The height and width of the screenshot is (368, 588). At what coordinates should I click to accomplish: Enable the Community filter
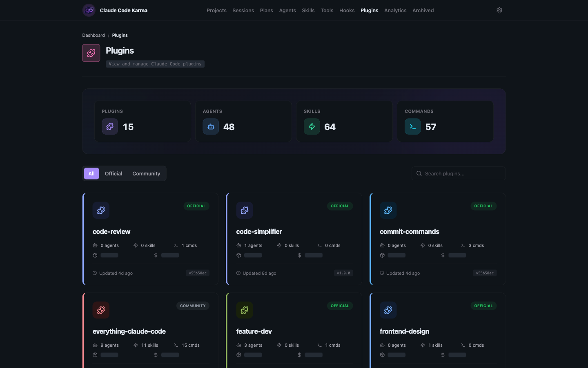point(146,173)
